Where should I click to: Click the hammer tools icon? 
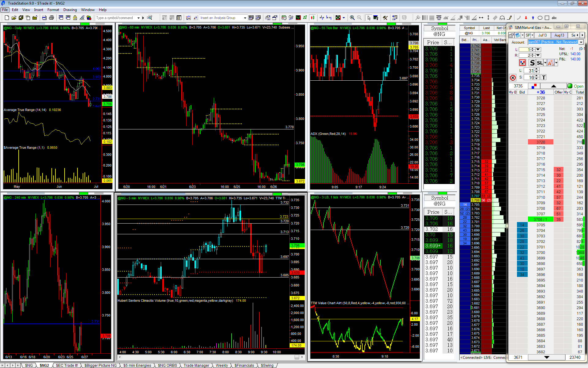385,18
